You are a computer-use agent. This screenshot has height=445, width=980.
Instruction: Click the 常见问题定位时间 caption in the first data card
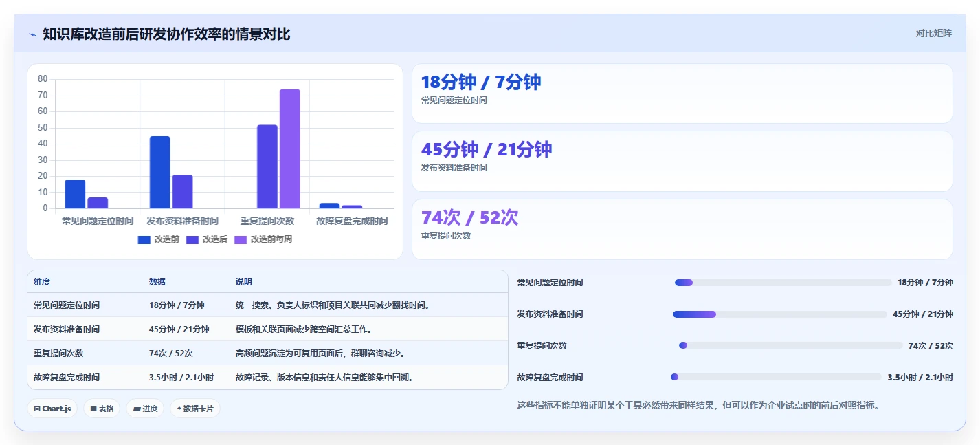454,100
